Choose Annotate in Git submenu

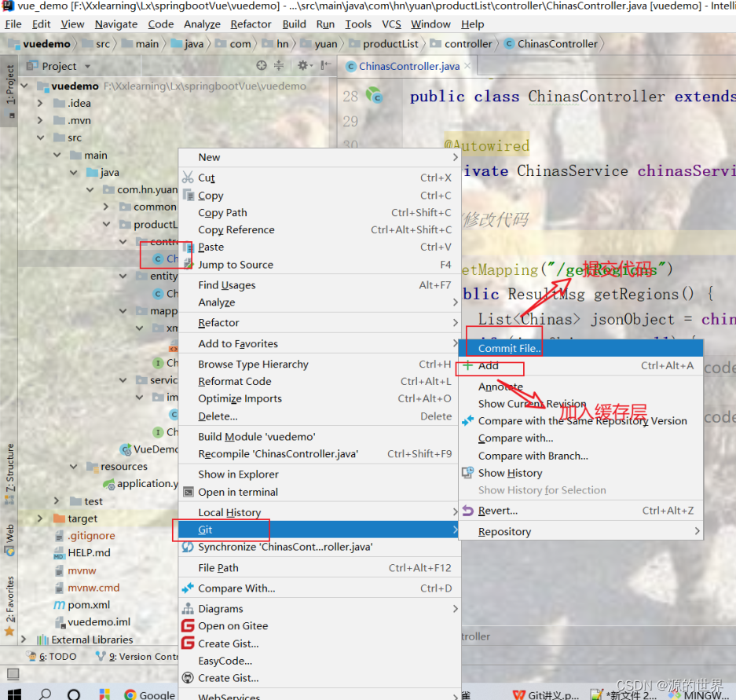(580, 387)
